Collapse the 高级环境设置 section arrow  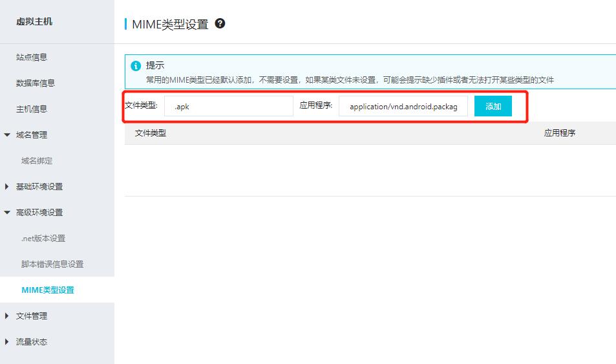pos(7,213)
